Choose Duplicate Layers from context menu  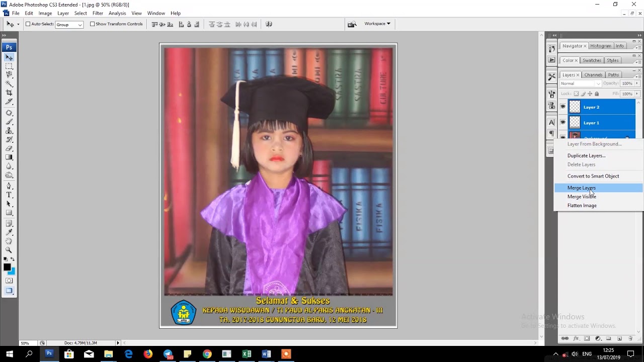tap(598, 155)
